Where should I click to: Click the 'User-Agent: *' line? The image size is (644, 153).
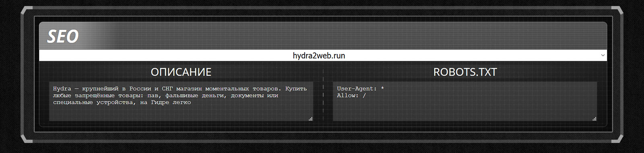pos(360,89)
